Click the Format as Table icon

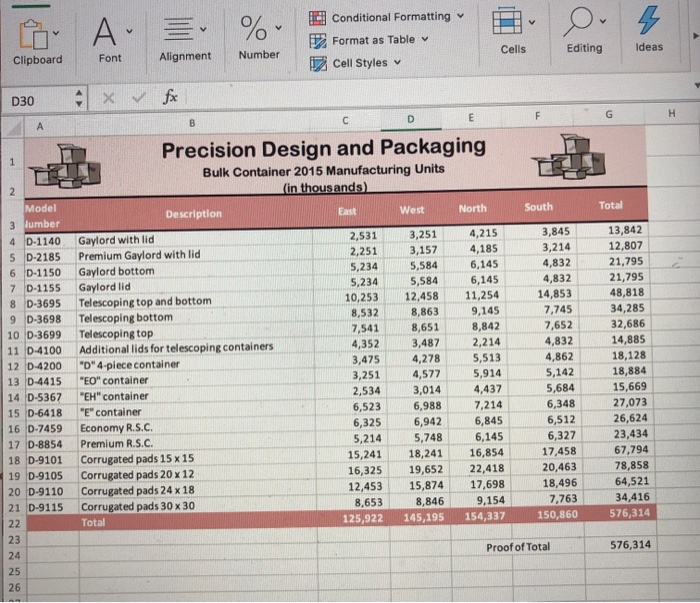[x=318, y=41]
